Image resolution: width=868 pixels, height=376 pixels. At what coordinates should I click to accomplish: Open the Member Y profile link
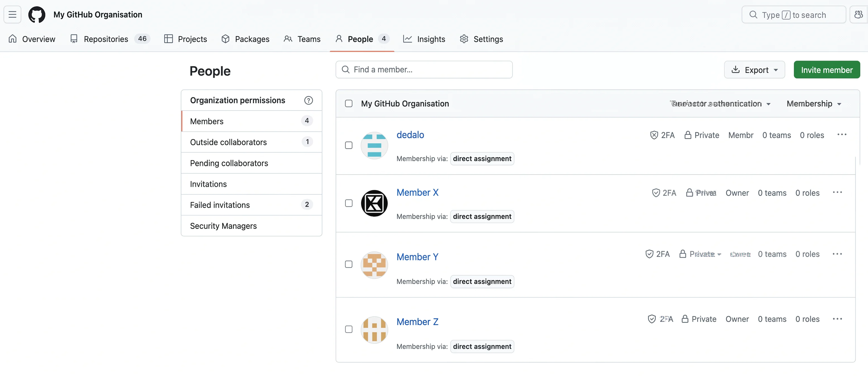click(417, 257)
